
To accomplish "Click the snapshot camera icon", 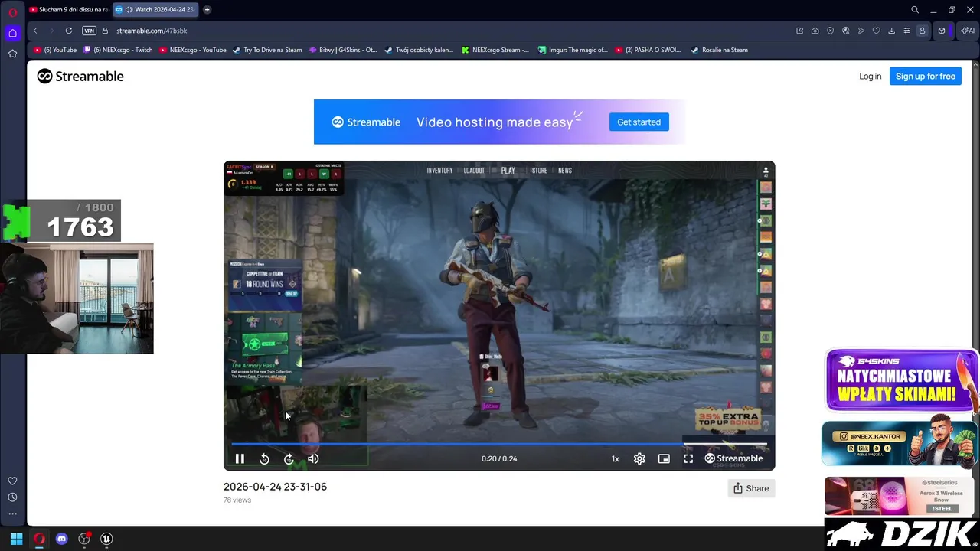I will click(x=815, y=31).
